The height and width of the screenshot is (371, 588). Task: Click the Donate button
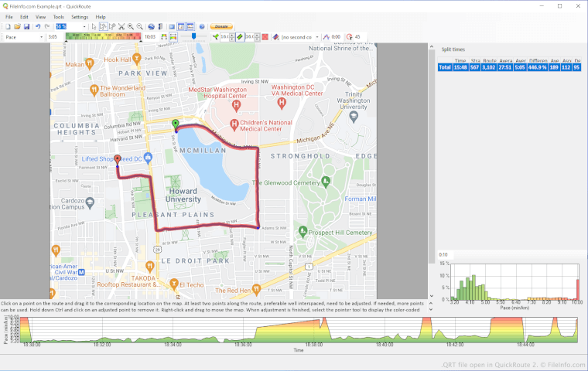[220, 26]
